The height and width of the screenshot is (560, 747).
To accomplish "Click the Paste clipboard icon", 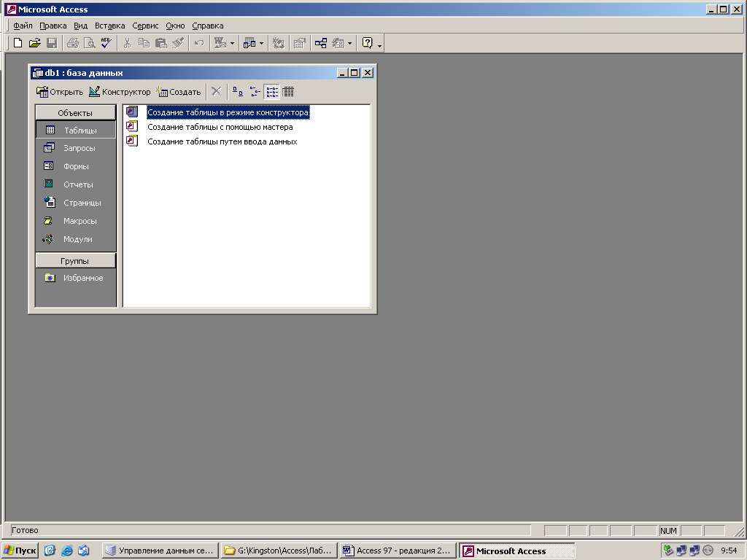I will (x=161, y=43).
